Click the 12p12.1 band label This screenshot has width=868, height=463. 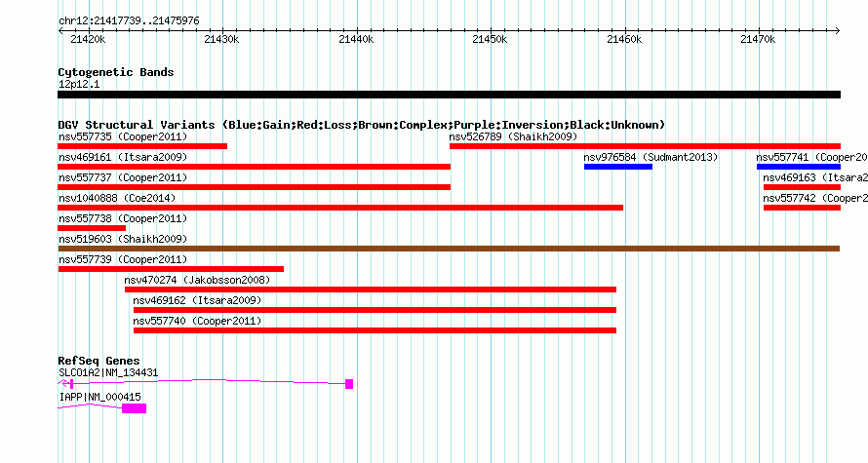(79, 84)
